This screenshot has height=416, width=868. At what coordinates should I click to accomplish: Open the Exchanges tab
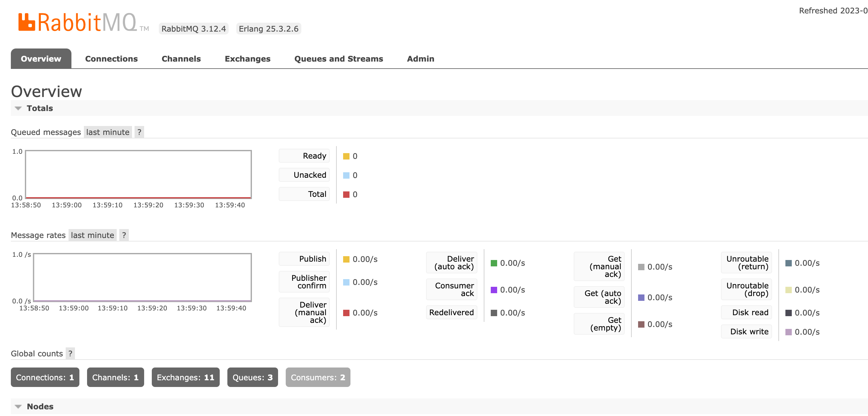[x=247, y=59]
